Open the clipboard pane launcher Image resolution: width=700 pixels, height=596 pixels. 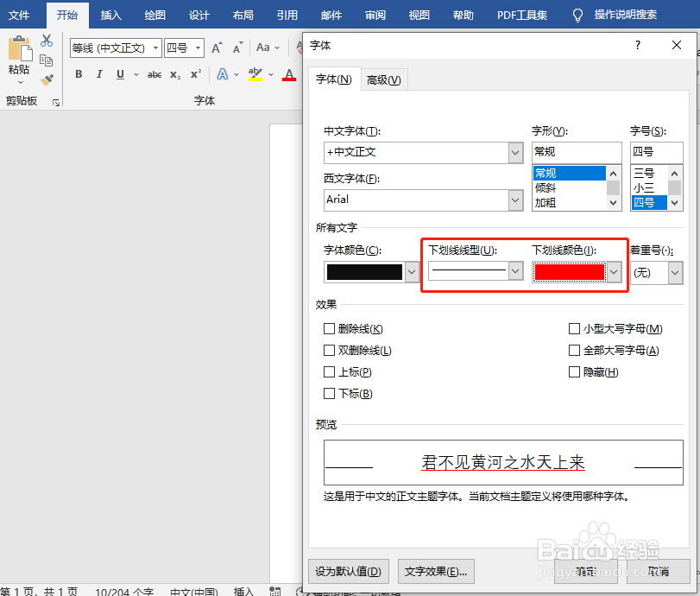[56, 103]
